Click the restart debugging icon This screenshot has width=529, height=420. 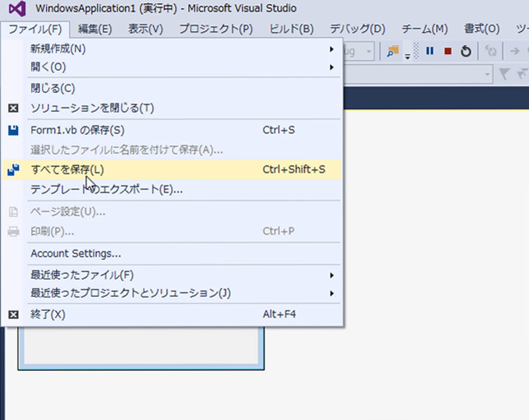465,51
